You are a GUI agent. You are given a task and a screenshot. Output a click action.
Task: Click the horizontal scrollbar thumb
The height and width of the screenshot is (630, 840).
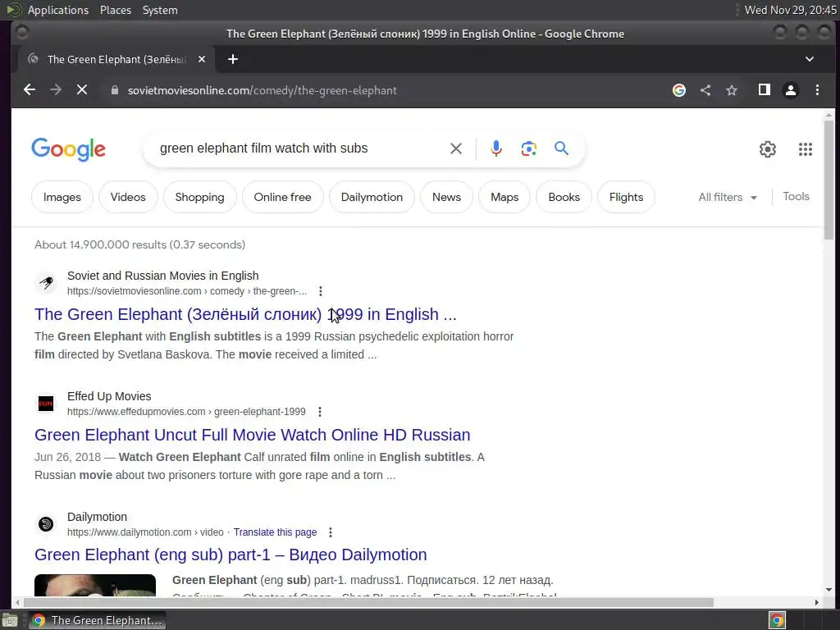click(368, 603)
